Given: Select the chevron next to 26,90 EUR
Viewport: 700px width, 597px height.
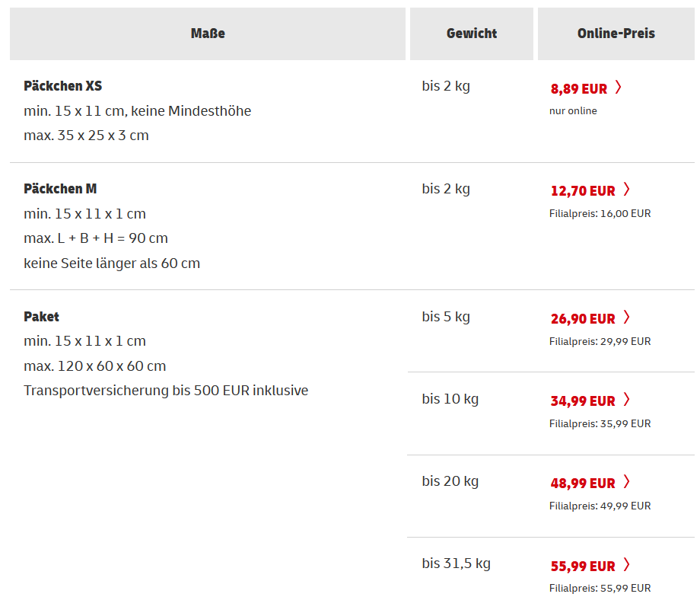Looking at the screenshot, I should (x=626, y=318).
